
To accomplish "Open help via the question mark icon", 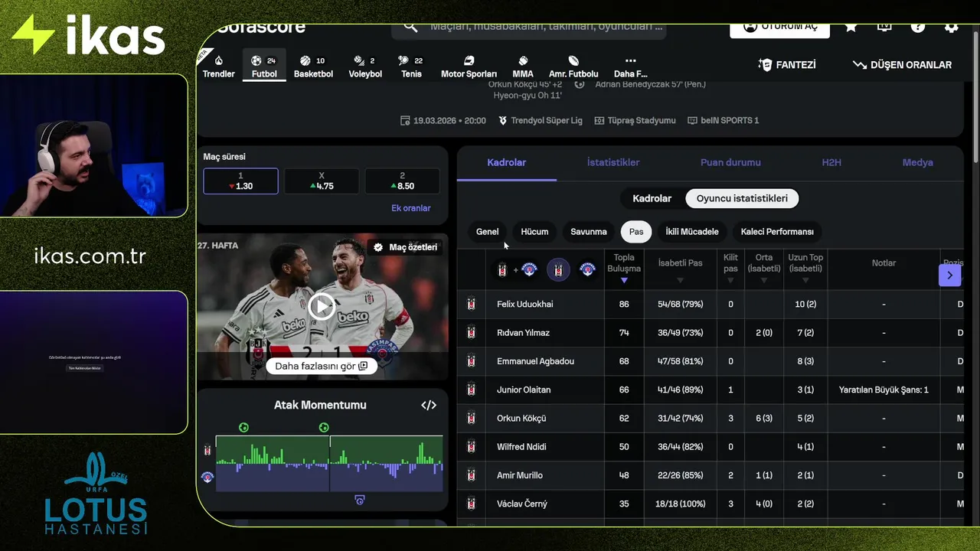I will pos(918,27).
